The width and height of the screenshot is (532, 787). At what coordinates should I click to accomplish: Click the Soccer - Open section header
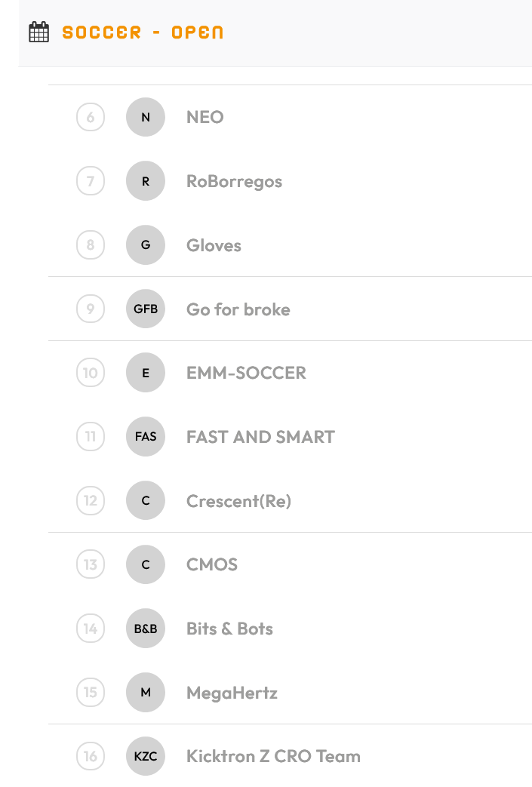tap(143, 32)
